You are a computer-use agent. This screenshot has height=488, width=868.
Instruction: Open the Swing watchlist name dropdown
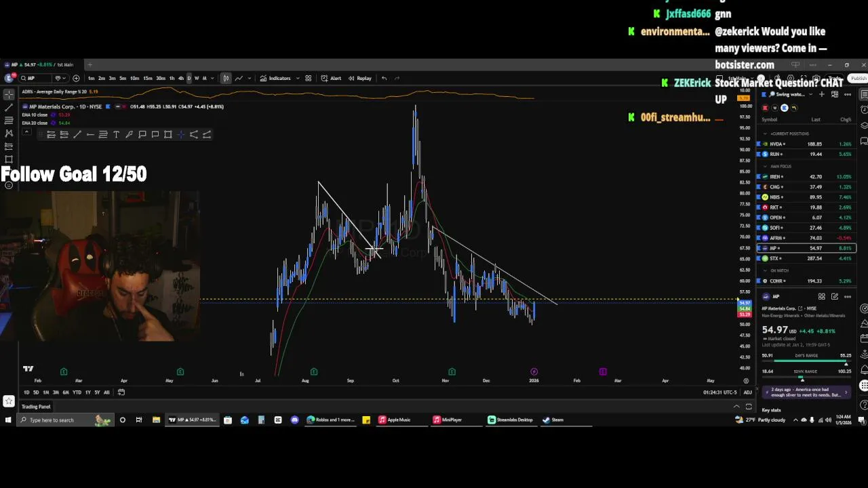pos(791,94)
